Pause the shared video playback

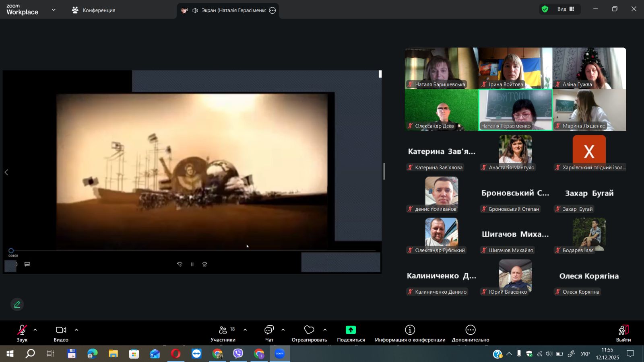(x=192, y=264)
